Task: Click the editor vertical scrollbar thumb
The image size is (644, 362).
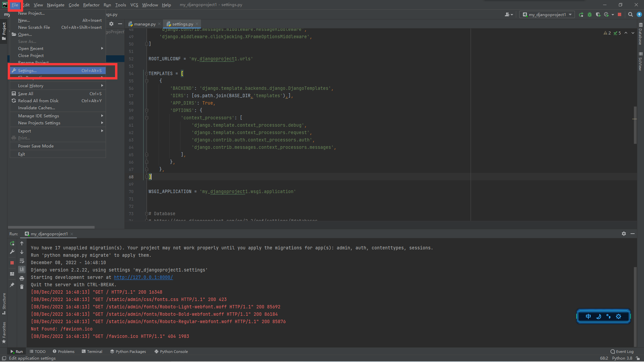Action: click(635, 125)
